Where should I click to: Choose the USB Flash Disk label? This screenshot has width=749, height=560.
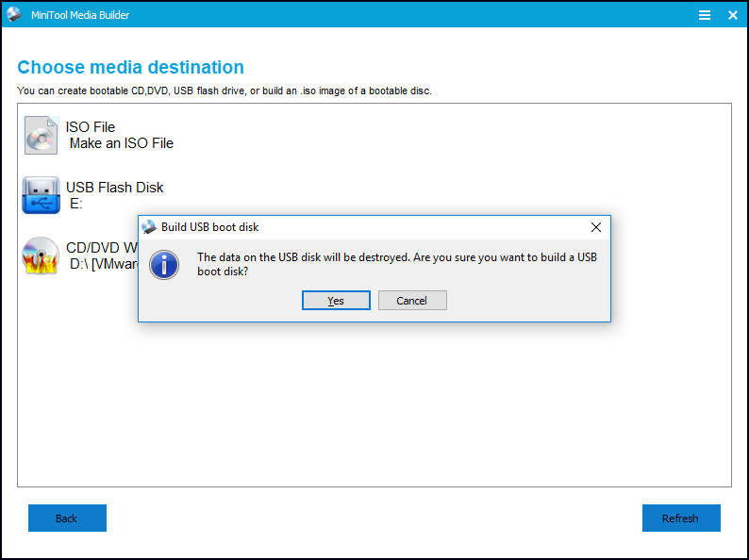click(x=114, y=188)
